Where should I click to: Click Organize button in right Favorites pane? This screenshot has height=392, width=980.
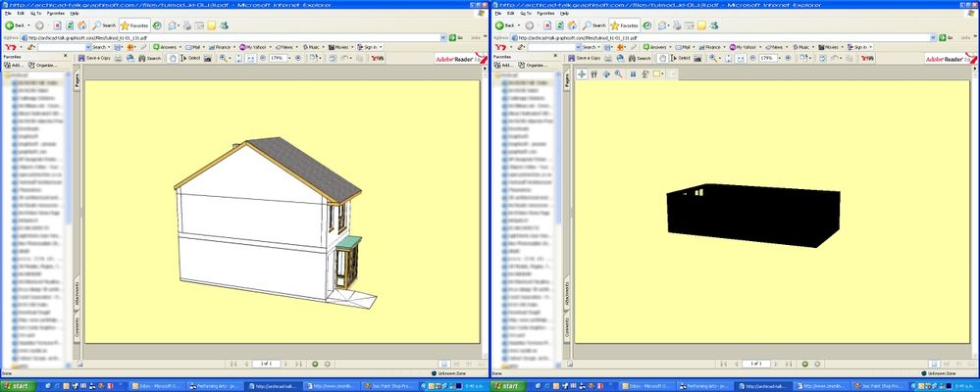tap(533, 65)
